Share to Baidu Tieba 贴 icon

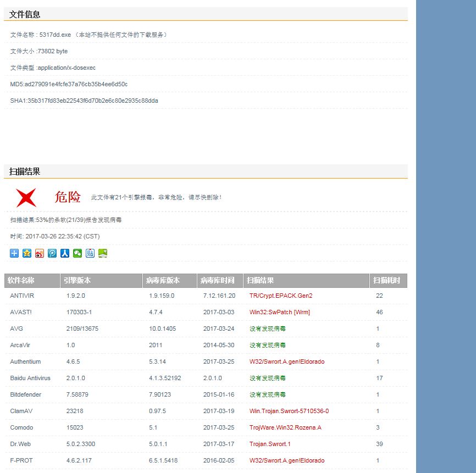point(90,253)
